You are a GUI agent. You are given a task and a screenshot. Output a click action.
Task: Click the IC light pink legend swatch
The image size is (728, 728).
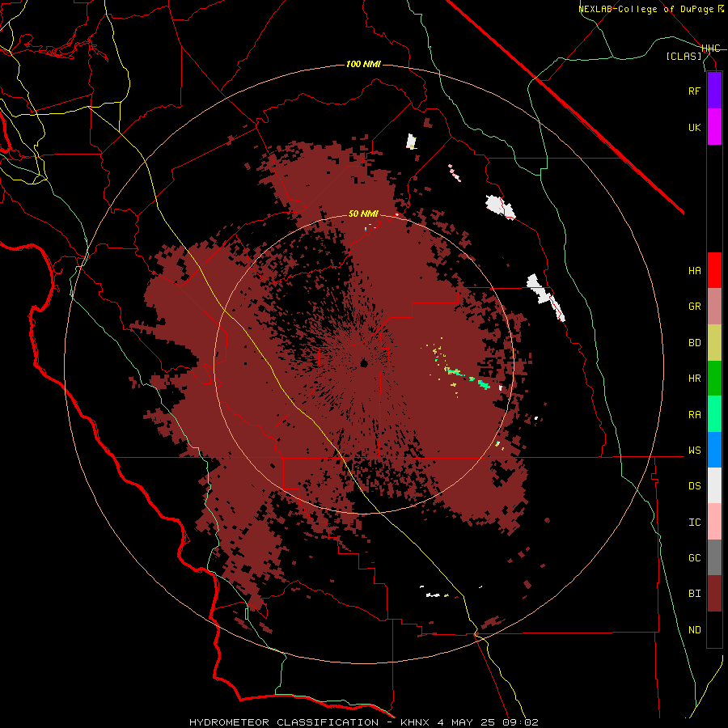coord(714,522)
